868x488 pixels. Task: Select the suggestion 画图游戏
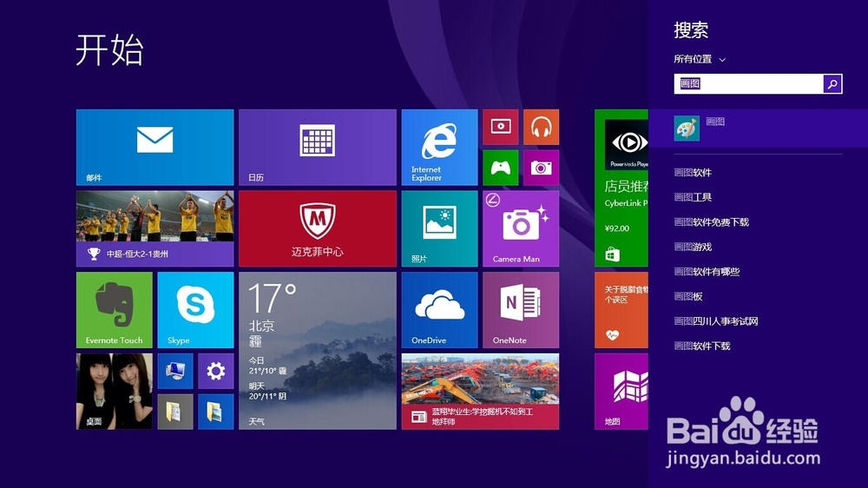693,247
